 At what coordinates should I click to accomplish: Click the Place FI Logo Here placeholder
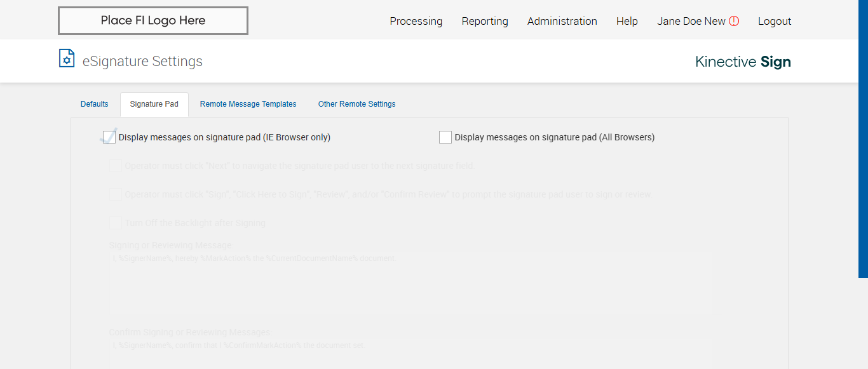click(153, 21)
